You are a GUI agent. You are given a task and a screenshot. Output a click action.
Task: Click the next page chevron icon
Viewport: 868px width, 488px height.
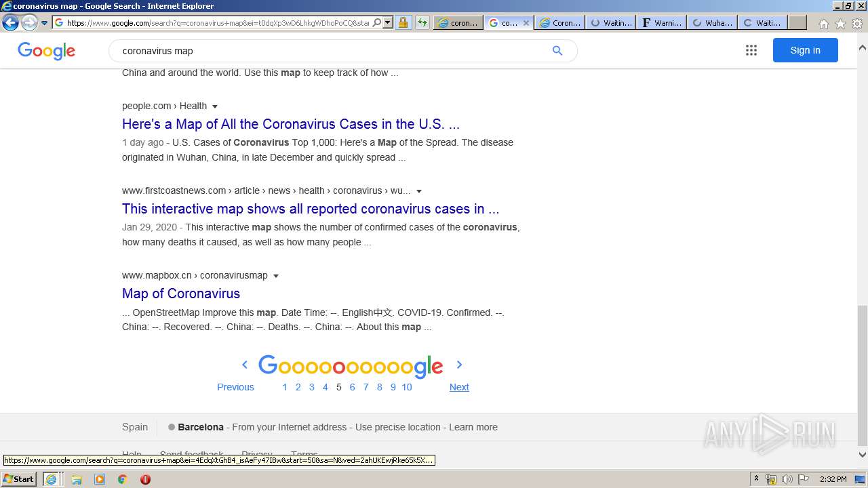pyautogui.click(x=459, y=365)
